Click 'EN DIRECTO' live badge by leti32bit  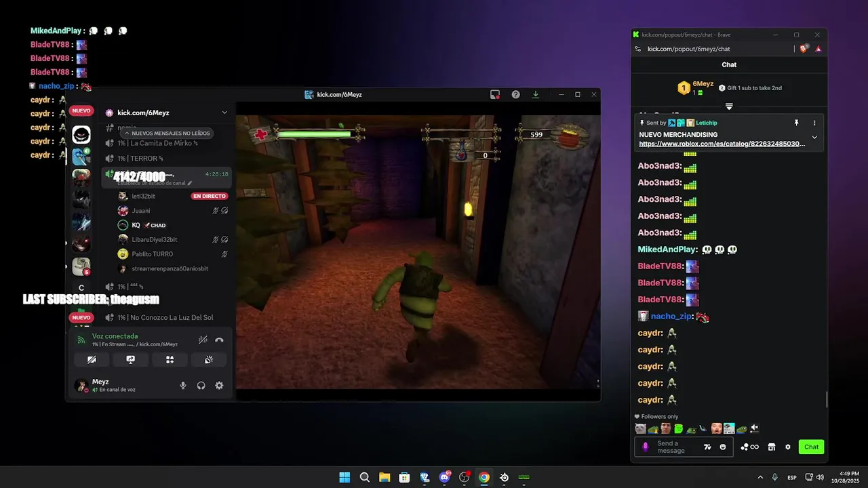tap(209, 196)
